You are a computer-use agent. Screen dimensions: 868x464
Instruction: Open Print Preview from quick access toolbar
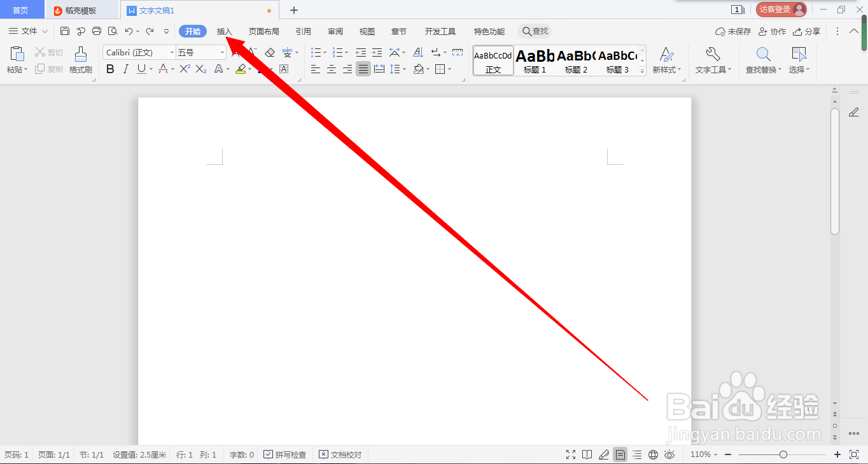point(113,31)
